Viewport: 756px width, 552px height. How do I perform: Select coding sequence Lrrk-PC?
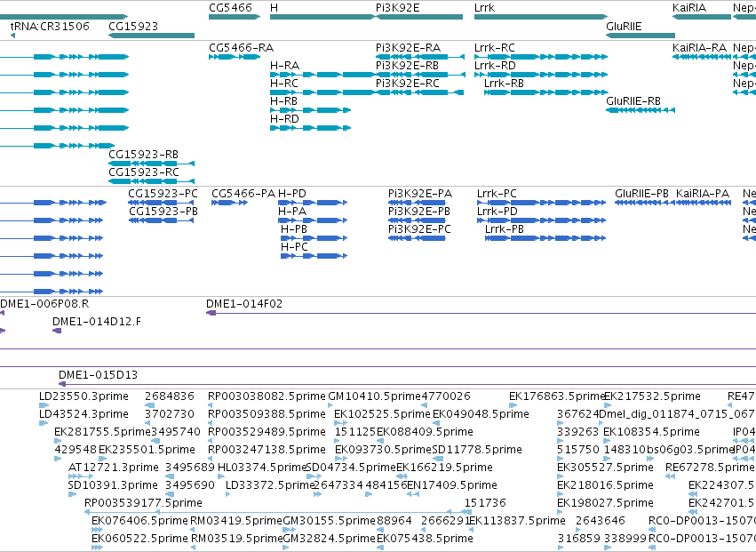tap(541, 203)
